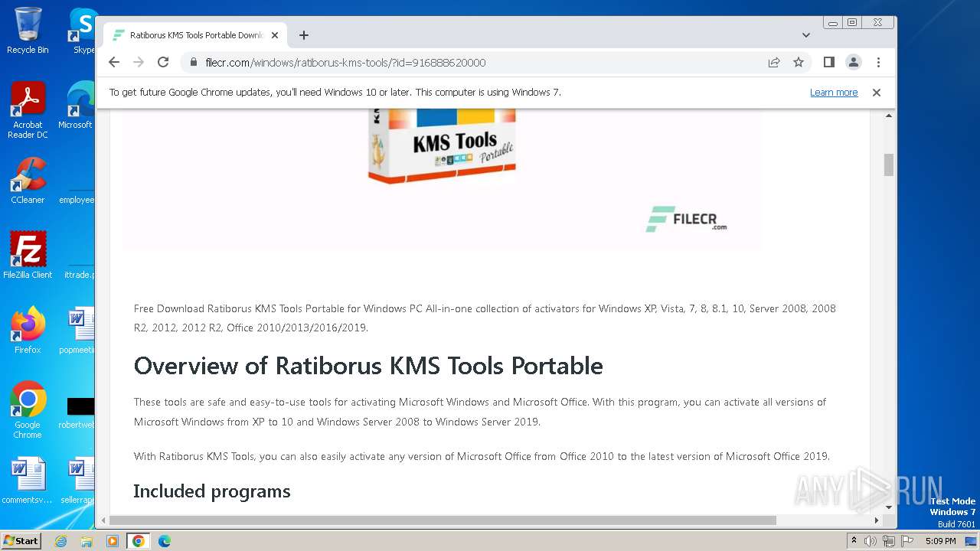Click the KMS Tools Portable box image

tap(442, 145)
